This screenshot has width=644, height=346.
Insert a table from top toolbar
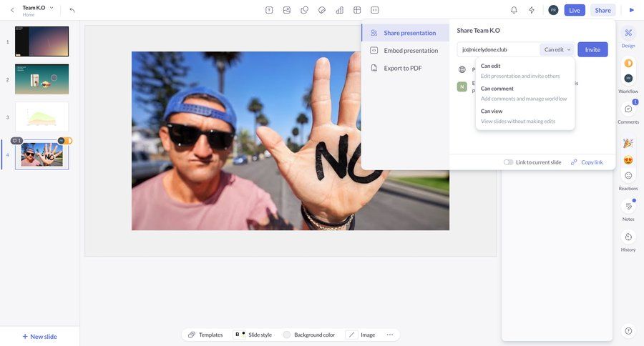(357, 10)
